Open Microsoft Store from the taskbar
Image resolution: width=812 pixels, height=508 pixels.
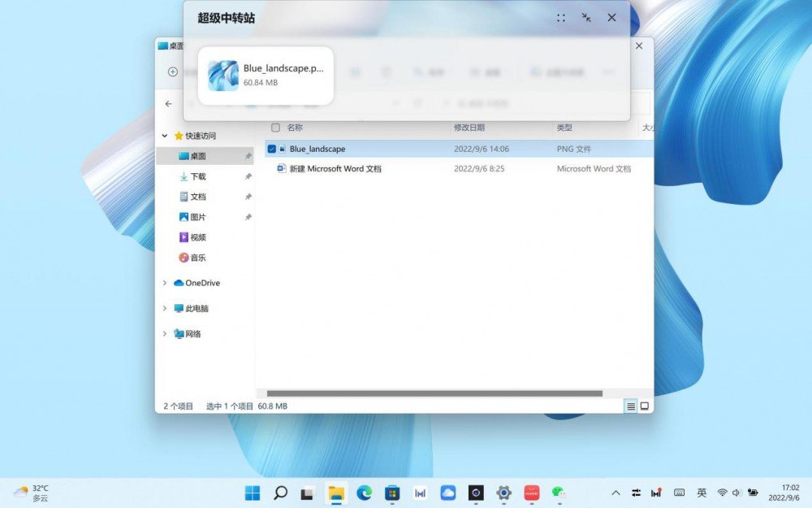(x=393, y=493)
